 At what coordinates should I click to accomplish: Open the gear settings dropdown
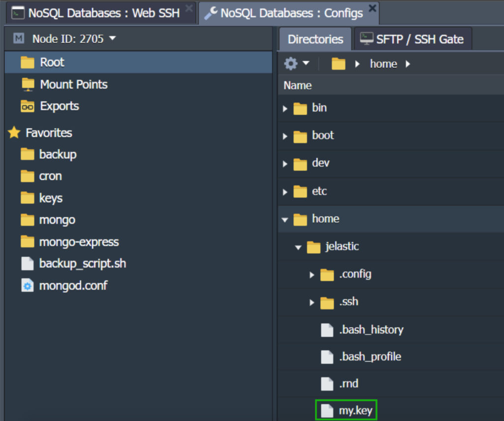click(296, 64)
